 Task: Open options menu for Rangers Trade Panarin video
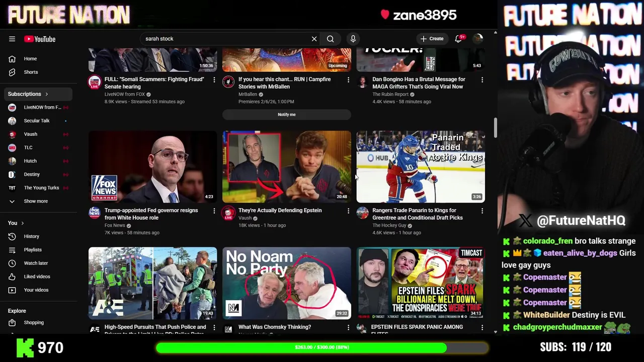pyautogui.click(x=482, y=211)
